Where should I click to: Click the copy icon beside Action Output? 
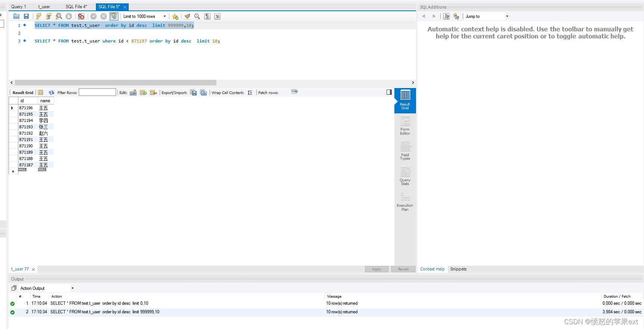(x=14, y=288)
